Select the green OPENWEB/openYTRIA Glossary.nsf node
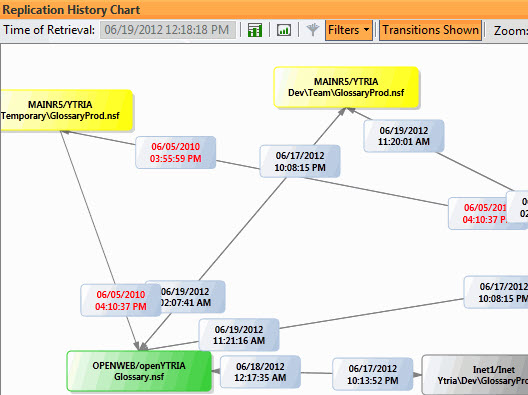Image resolution: width=528 pixels, height=395 pixels. (139, 371)
